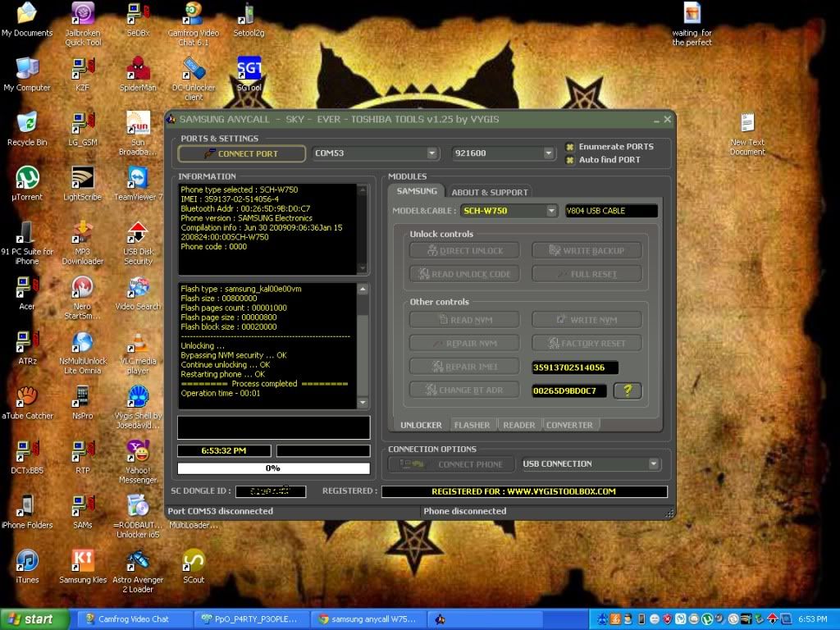Click the BT address field 00265D9BD0C7
This screenshot has height=630, width=840.
coord(569,391)
